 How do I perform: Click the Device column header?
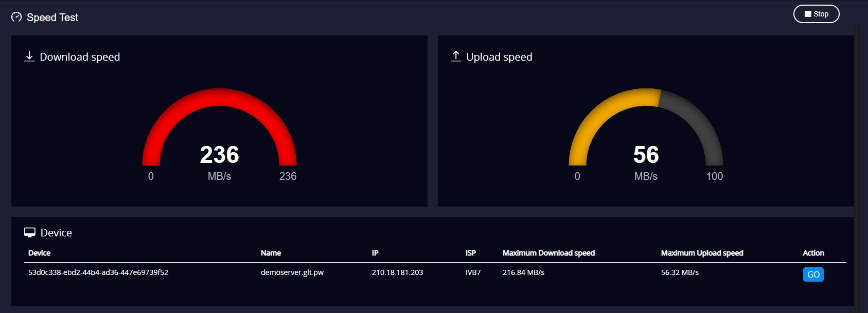click(39, 253)
